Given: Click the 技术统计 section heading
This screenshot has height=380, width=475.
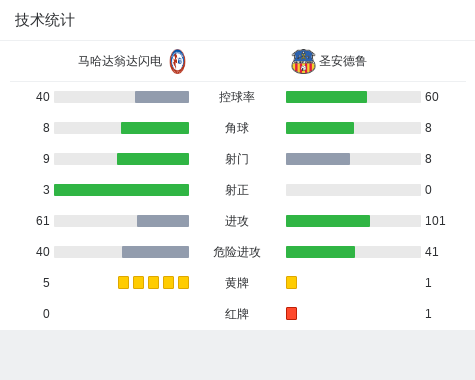Looking at the screenshot, I should [x=45, y=20].
